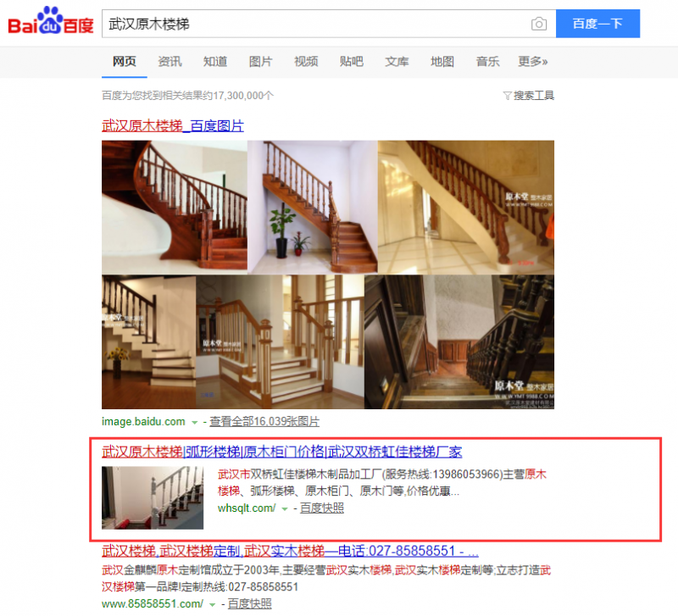Open 查看全部16,039张图片 link
678x616 pixels.
[x=264, y=421]
